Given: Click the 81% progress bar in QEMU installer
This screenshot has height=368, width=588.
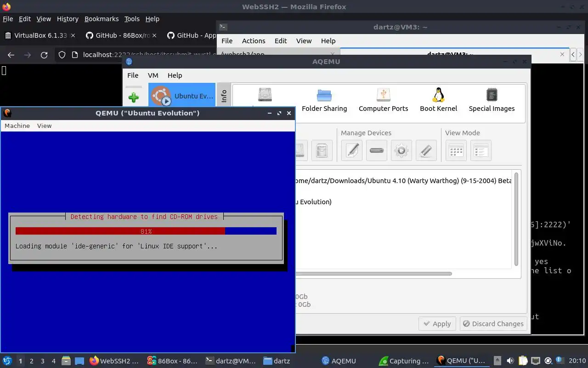Looking at the screenshot, I should [x=146, y=231].
